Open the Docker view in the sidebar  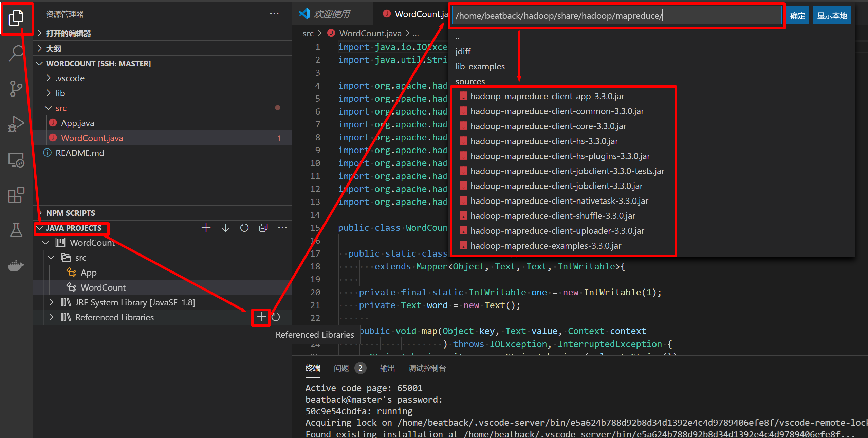[16, 266]
